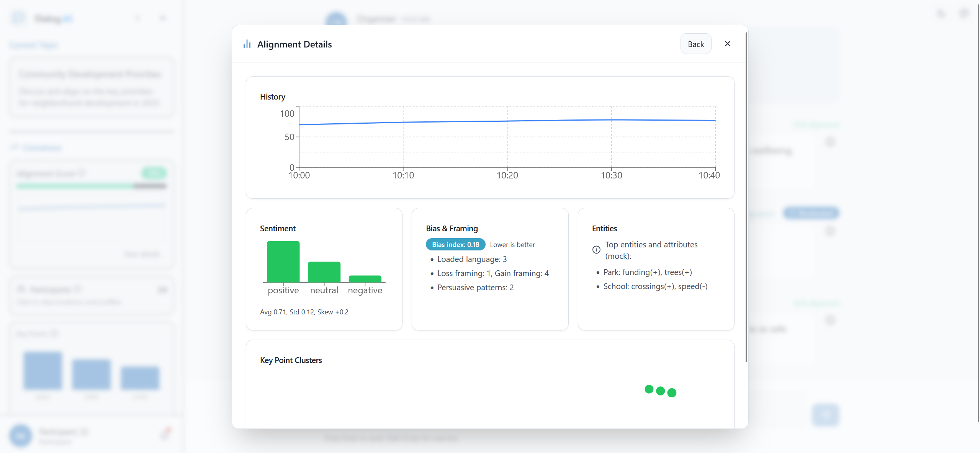Dismiss the Alignment Details dialog with the X
The image size is (980, 453).
(727, 44)
